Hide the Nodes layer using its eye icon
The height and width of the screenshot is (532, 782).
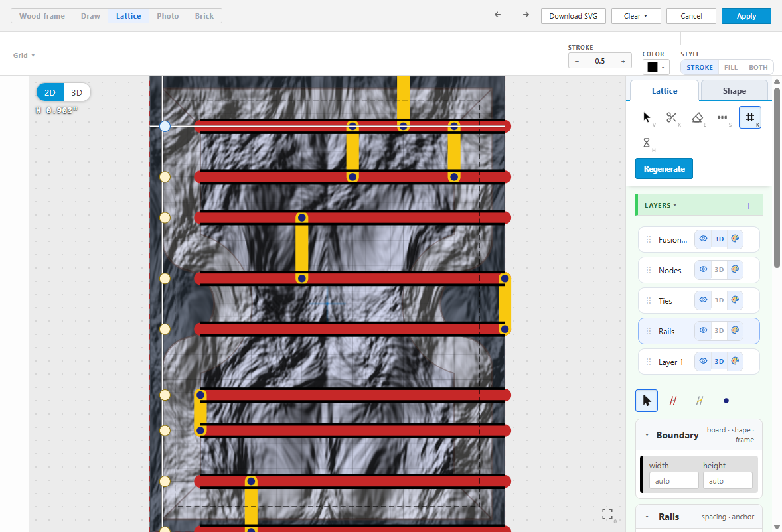703,269
